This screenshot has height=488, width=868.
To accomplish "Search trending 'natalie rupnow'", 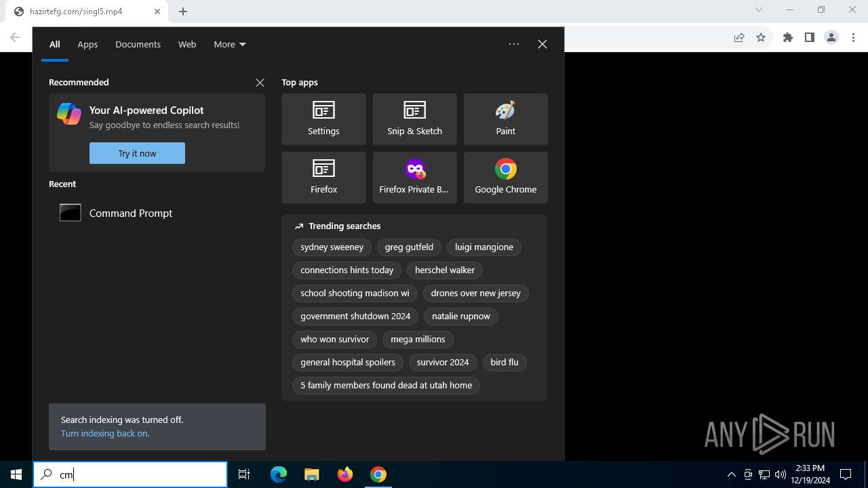I will point(461,317).
